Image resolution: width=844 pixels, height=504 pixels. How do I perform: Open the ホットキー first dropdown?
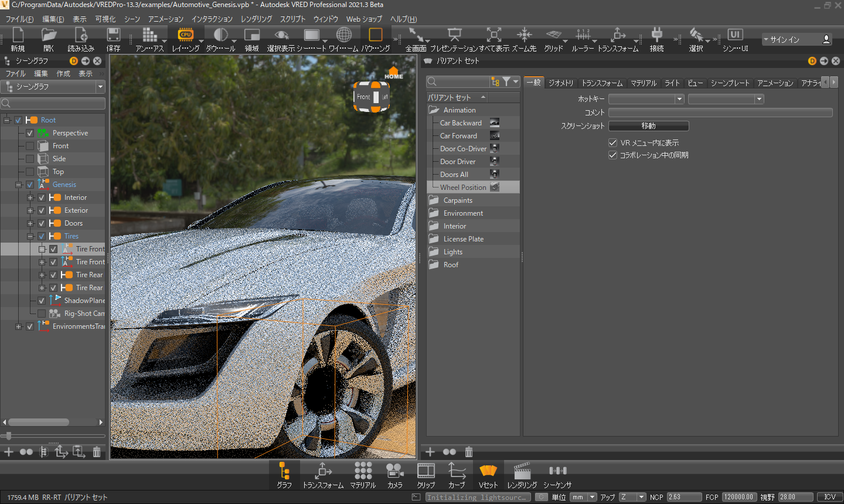(x=679, y=99)
